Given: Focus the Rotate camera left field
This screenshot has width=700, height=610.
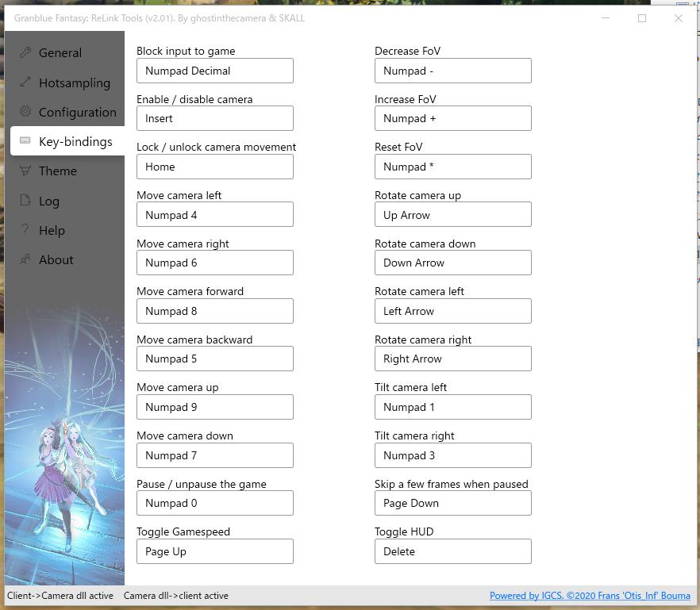Looking at the screenshot, I should click(x=452, y=311).
